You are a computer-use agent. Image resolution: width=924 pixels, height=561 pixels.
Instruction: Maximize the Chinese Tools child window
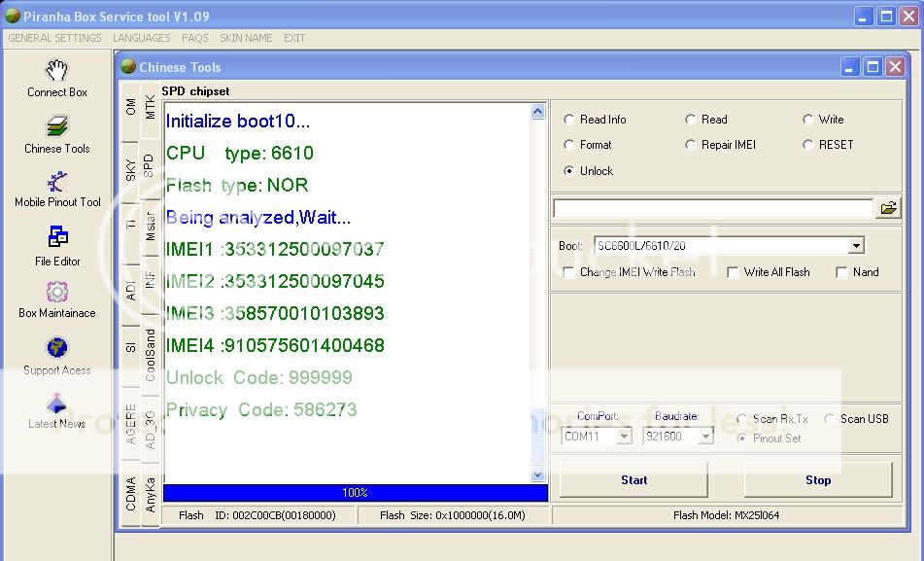click(873, 67)
